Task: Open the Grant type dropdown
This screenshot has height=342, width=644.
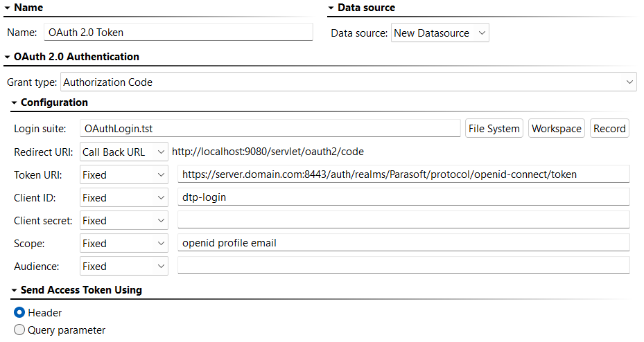Action: point(348,82)
